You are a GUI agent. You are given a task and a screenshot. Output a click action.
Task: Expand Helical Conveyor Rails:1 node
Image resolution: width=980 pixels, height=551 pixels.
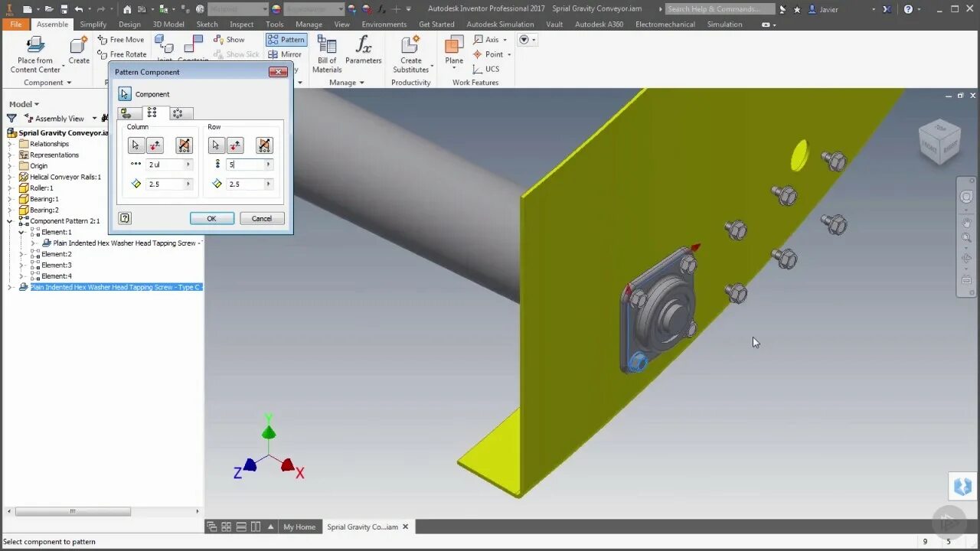pos(10,177)
